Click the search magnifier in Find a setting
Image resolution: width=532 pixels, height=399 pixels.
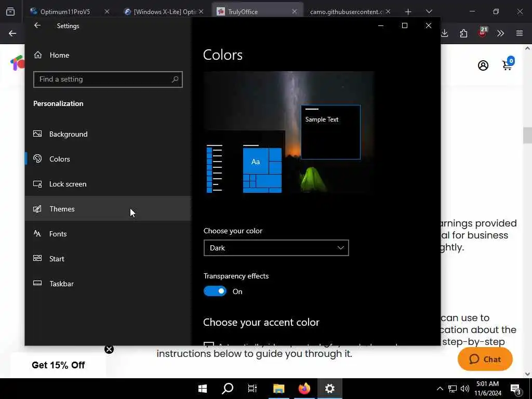pyautogui.click(x=175, y=79)
